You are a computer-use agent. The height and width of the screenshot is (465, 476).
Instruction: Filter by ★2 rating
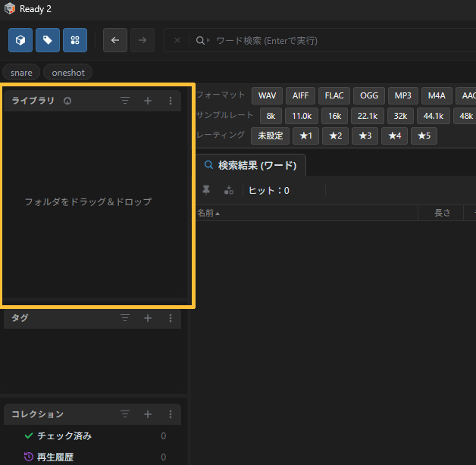click(x=336, y=136)
